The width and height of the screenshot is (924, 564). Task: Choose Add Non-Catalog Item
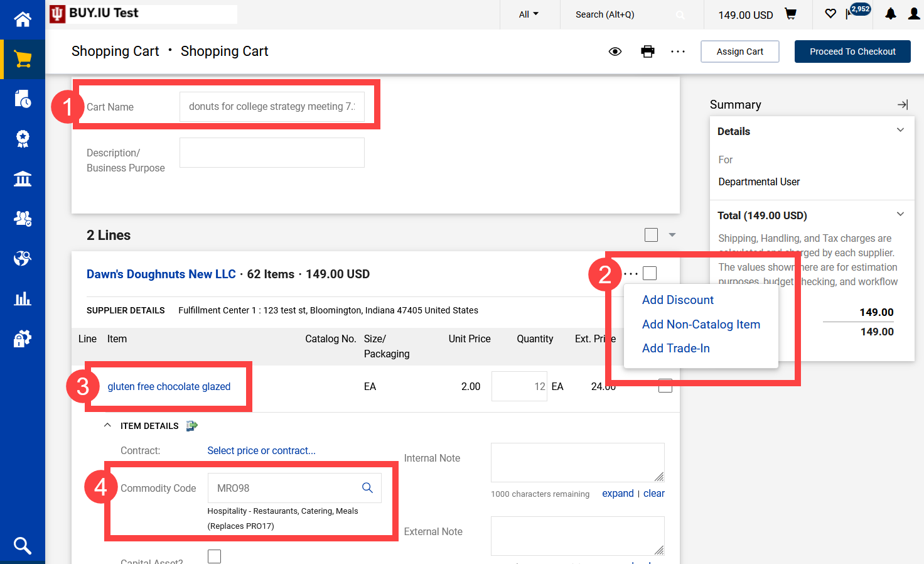(x=701, y=325)
